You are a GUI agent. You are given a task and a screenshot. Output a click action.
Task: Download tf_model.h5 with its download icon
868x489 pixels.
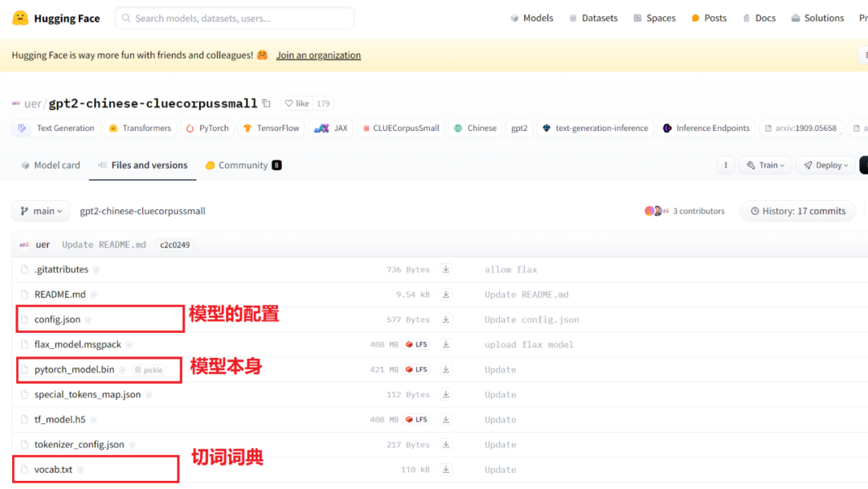point(445,419)
